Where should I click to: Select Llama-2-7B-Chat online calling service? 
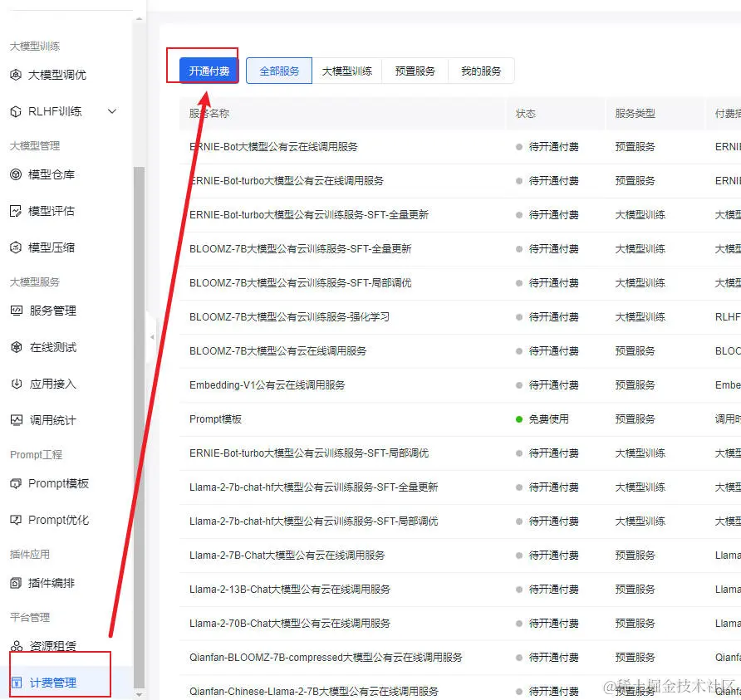(287, 555)
